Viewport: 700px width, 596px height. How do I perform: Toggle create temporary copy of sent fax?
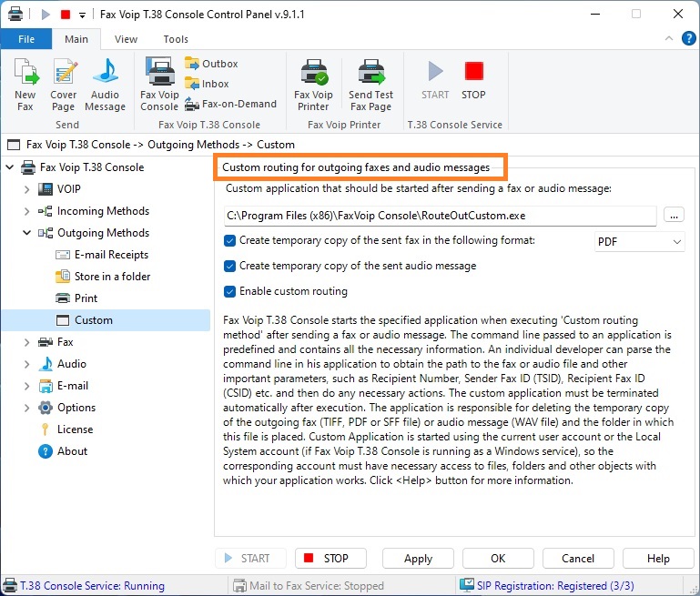pos(229,241)
